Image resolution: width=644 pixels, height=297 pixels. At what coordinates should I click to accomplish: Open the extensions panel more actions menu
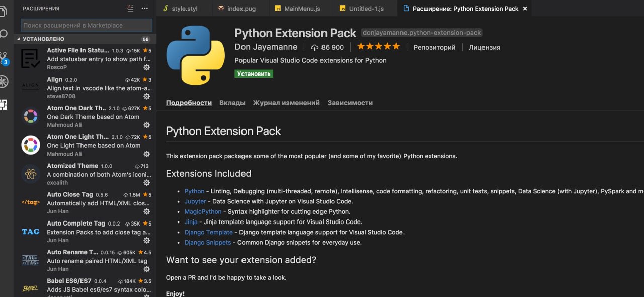(x=145, y=9)
